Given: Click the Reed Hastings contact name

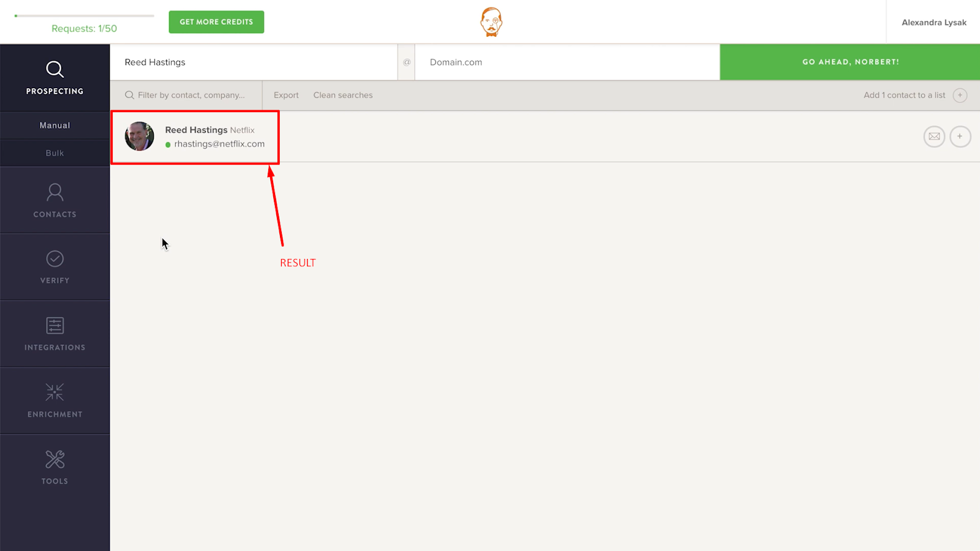Looking at the screenshot, I should [x=196, y=130].
